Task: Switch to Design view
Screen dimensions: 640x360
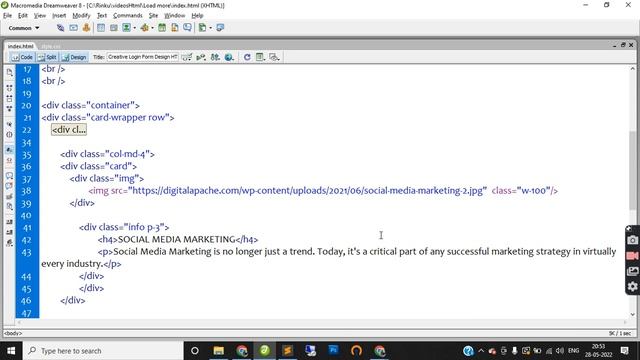Action: (74, 57)
